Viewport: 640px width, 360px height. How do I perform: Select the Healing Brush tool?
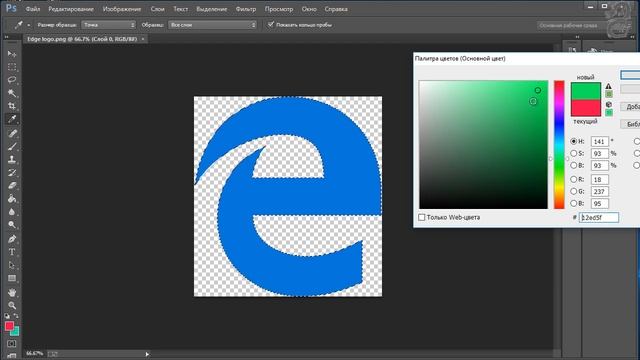12,133
